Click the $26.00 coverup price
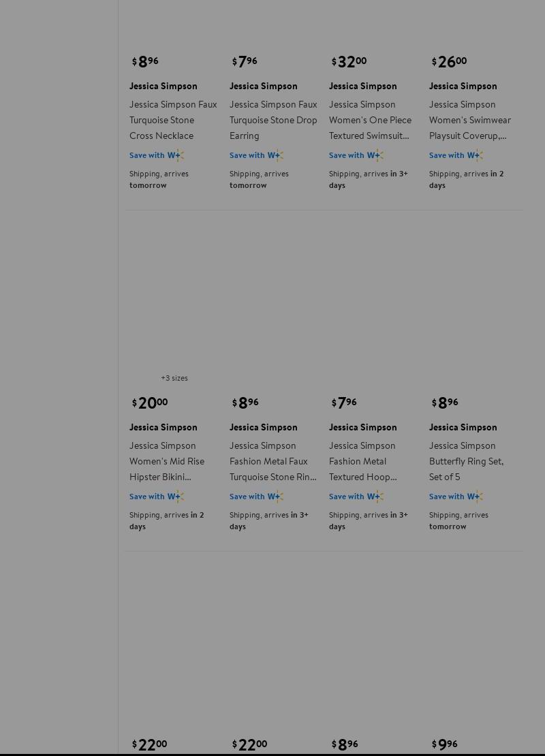Screen dimensions: 545x756 point(450,62)
